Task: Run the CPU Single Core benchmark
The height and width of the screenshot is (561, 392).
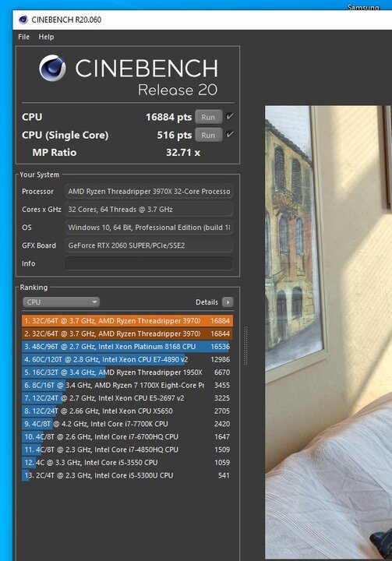Action: pyautogui.click(x=208, y=136)
